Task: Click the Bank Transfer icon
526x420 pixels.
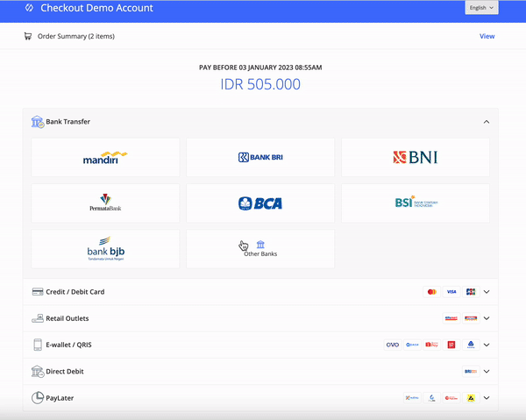Action: 38,122
